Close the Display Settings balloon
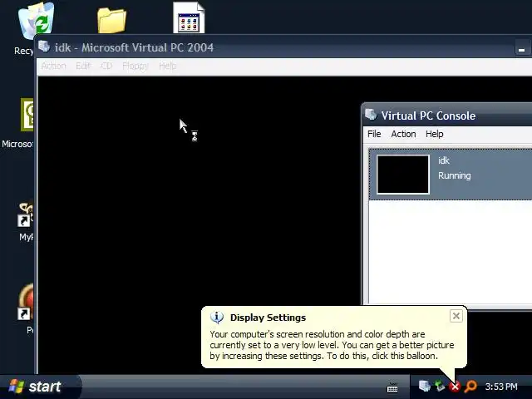Screen dimensions: 532x399 coord(456,316)
